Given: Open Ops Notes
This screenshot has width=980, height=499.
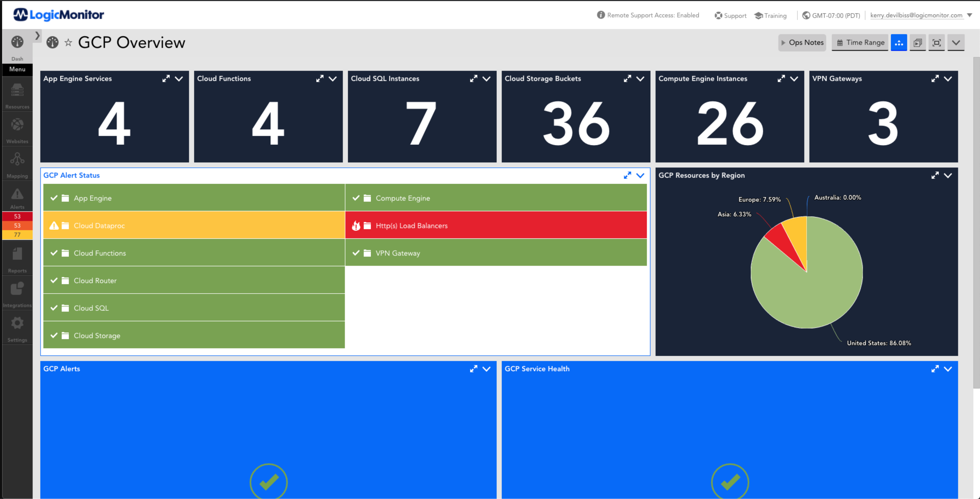Looking at the screenshot, I should point(802,42).
